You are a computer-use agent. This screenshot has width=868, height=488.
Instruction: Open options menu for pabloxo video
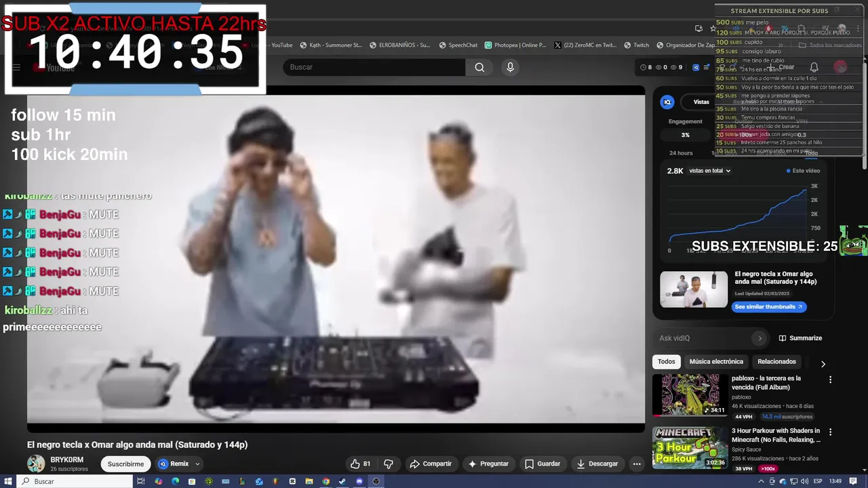[830, 380]
